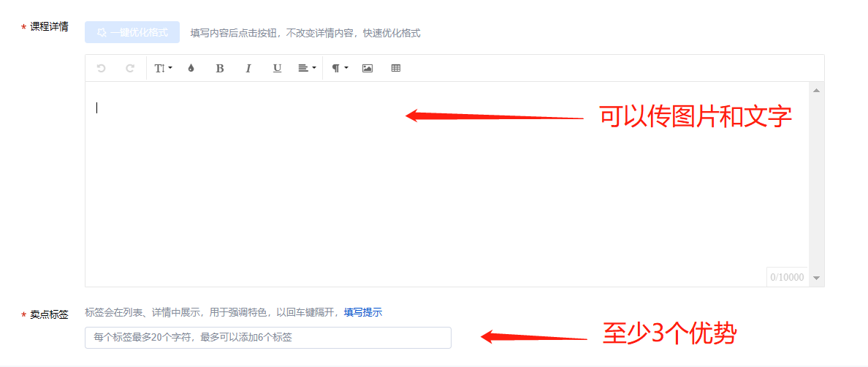The width and height of the screenshot is (868, 367).
Task: Click the editor scrollbar down arrow
Action: (816, 278)
